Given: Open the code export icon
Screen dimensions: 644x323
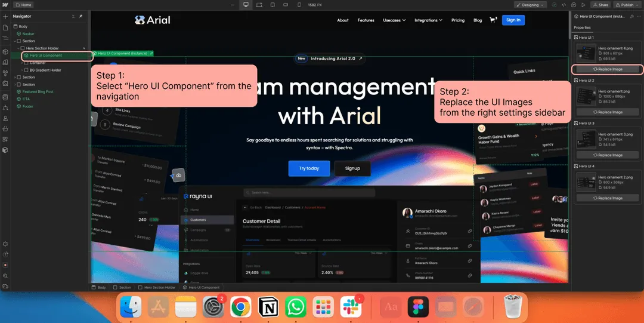Looking at the screenshot, I should point(564,5).
